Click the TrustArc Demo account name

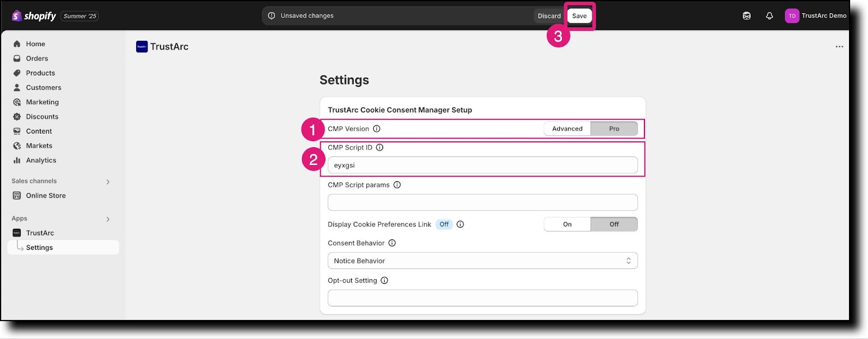click(x=824, y=16)
